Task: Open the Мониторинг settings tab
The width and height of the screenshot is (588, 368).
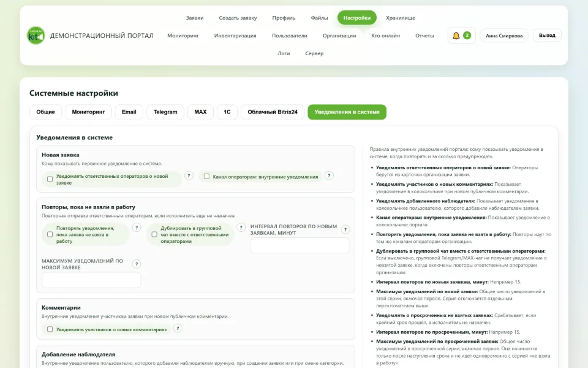Action: click(x=88, y=112)
